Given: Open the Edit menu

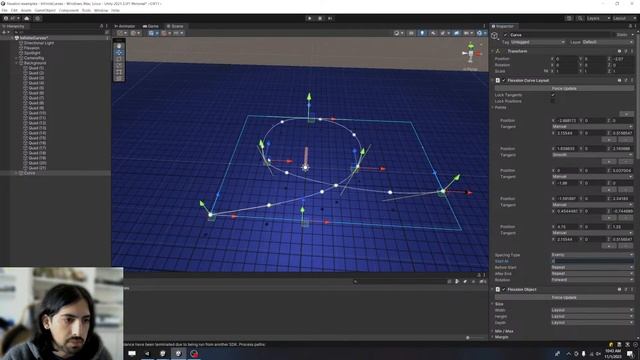Looking at the screenshot, I should tap(14, 10).
